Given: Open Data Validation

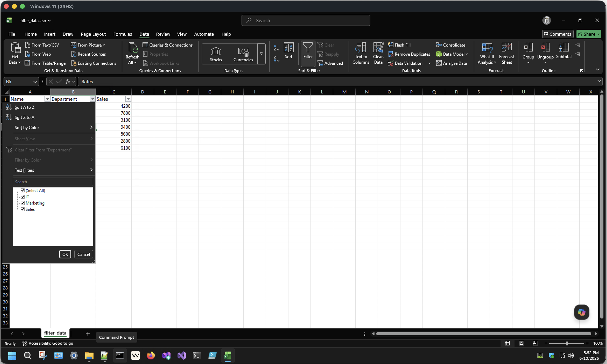Looking at the screenshot, I should tap(405, 63).
